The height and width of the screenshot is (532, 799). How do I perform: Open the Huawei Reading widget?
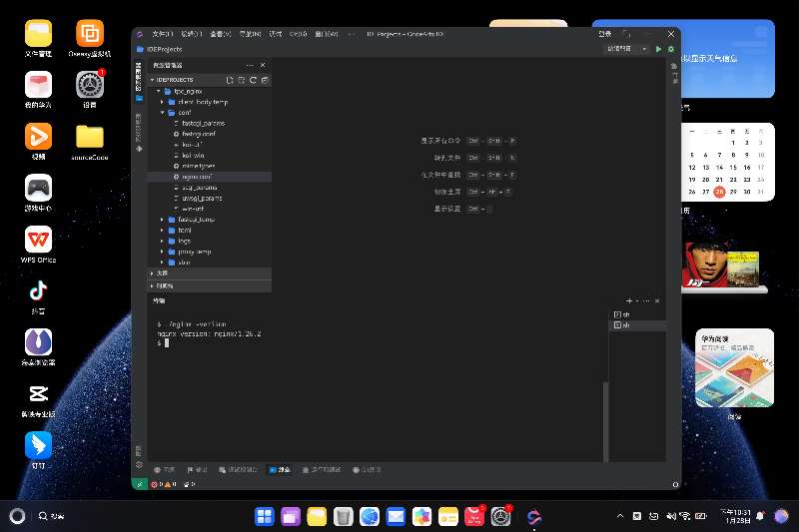(734, 368)
